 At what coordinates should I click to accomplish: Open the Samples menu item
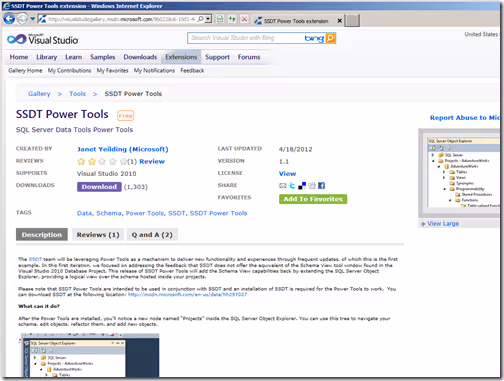tap(102, 57)
